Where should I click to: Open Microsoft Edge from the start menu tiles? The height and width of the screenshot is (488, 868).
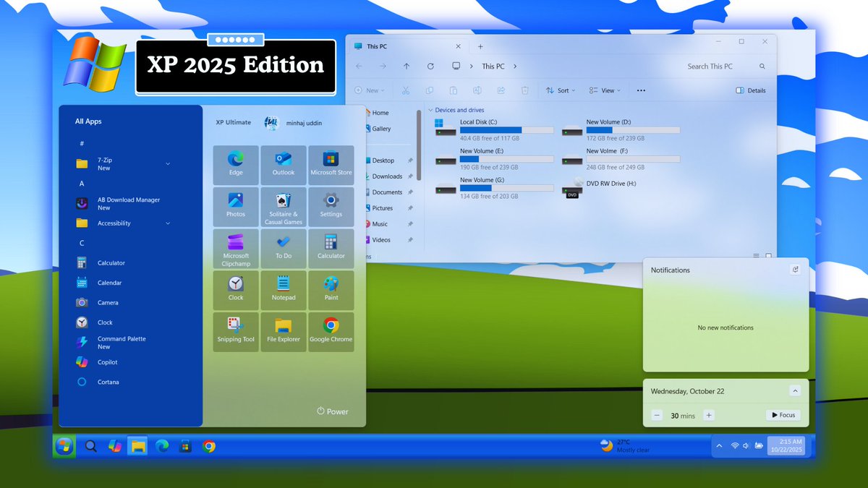[235, 164]
